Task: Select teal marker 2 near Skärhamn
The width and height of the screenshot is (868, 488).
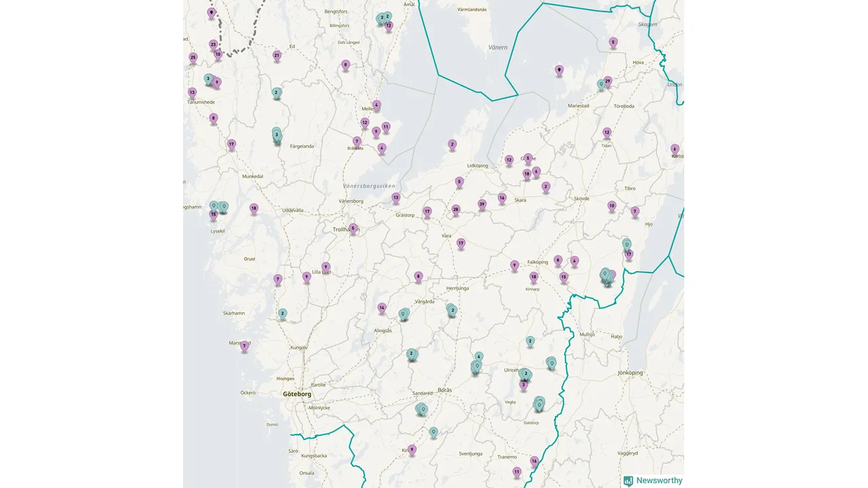Action: coord(283,314)
